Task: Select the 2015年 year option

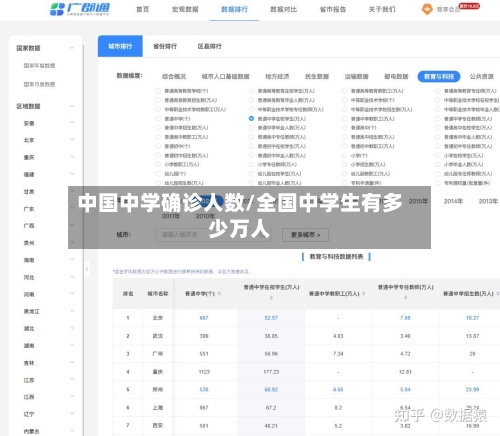Action: tap(418, 201)
